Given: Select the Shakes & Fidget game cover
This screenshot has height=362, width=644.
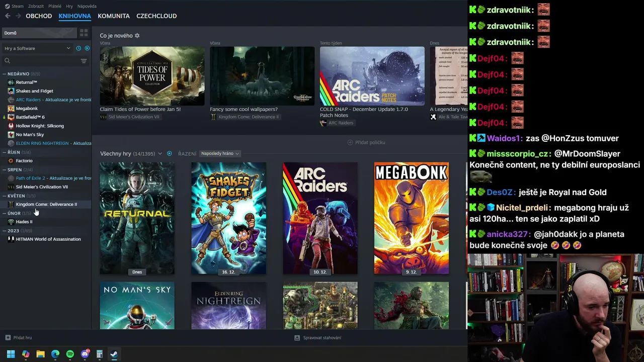Looking at the screenshot, I should [x=228, y=218].
